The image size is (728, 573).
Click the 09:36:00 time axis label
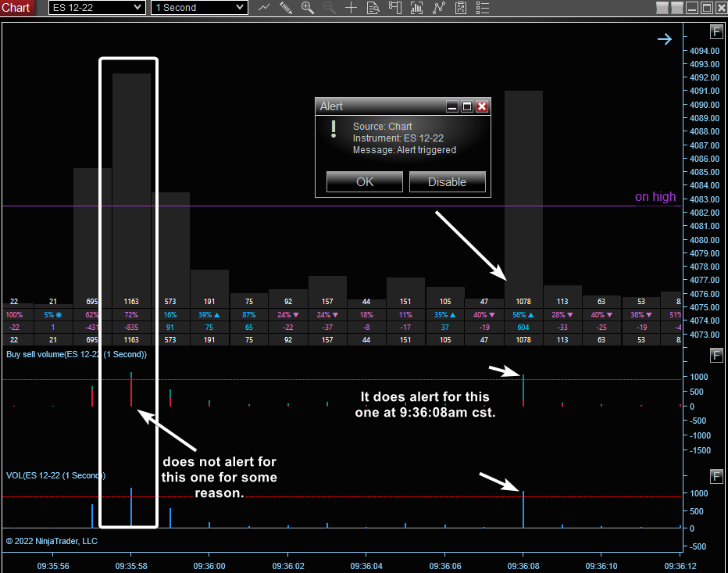point(209,566)
